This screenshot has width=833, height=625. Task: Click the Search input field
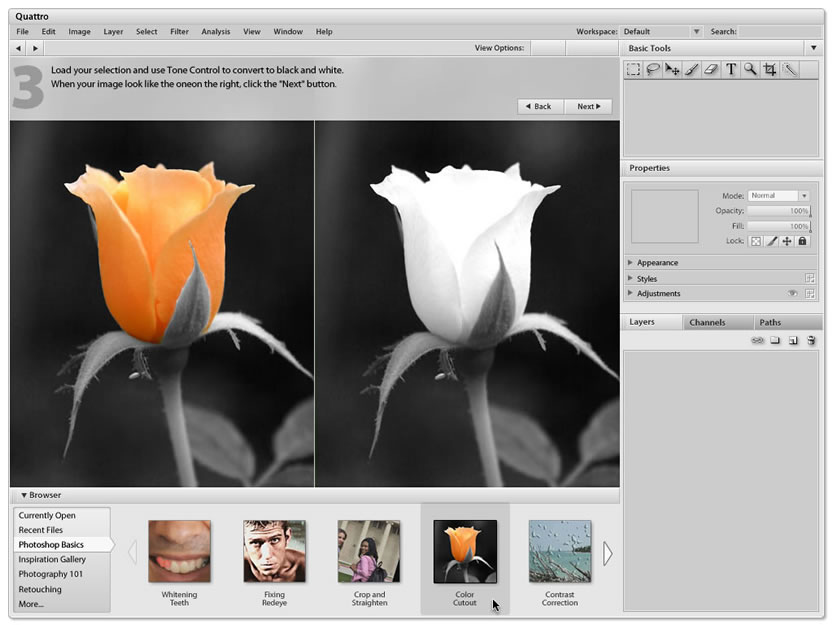coord(780,32)
